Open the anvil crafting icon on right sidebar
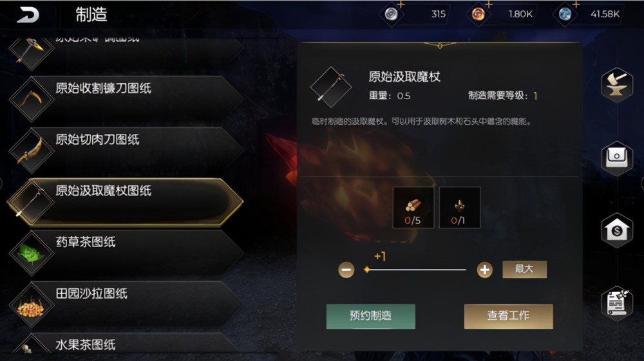 coord(616,85)
